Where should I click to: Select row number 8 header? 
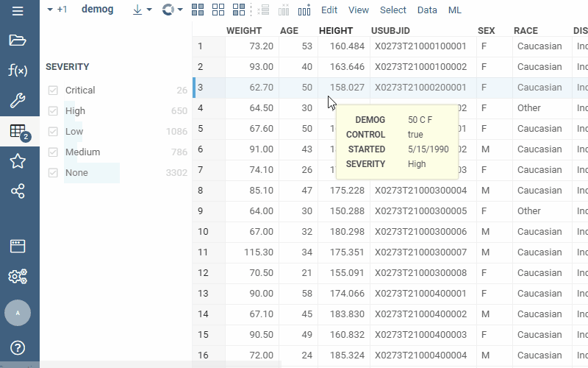click(209, 191)
